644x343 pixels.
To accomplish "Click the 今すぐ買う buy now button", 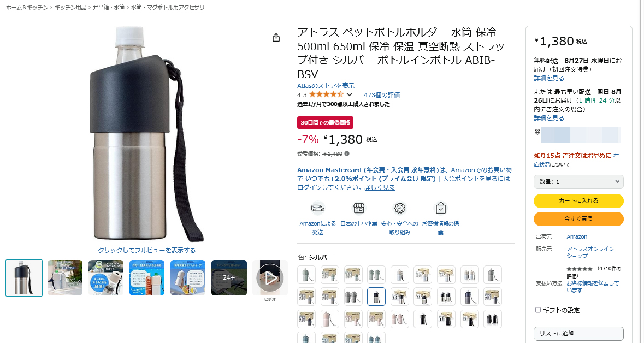I will pos(578,219).
